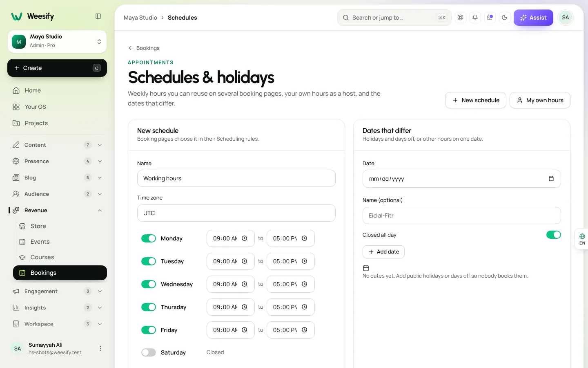Click the Schedules breadcrumb text
Viewport: 588px width, 368px height.
[183, 18]
